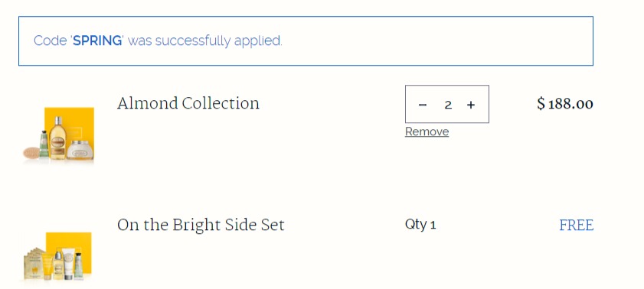This screenshot has width=644, height=289.
Task: Click the blue FREE price label
Action: point(577,226)
